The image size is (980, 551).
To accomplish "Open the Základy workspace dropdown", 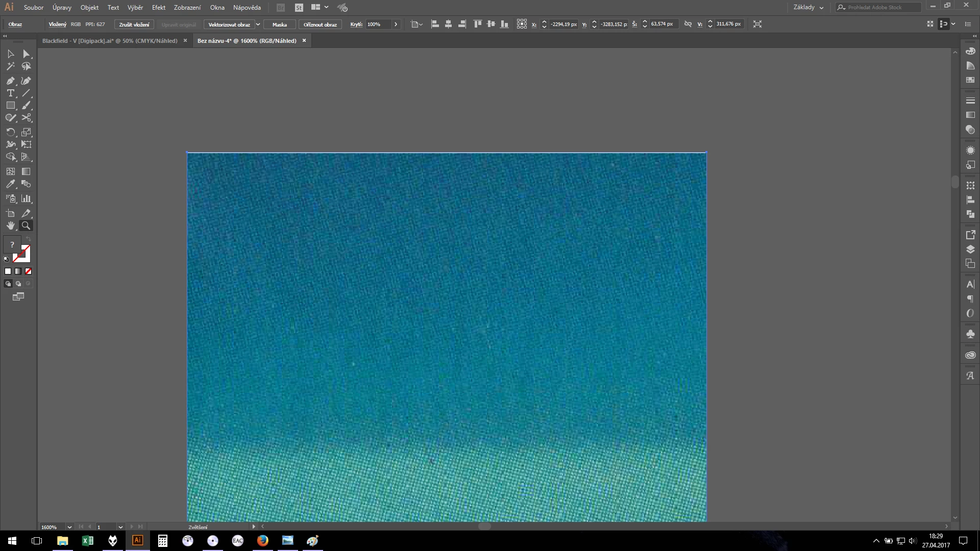I will [808, 8].
